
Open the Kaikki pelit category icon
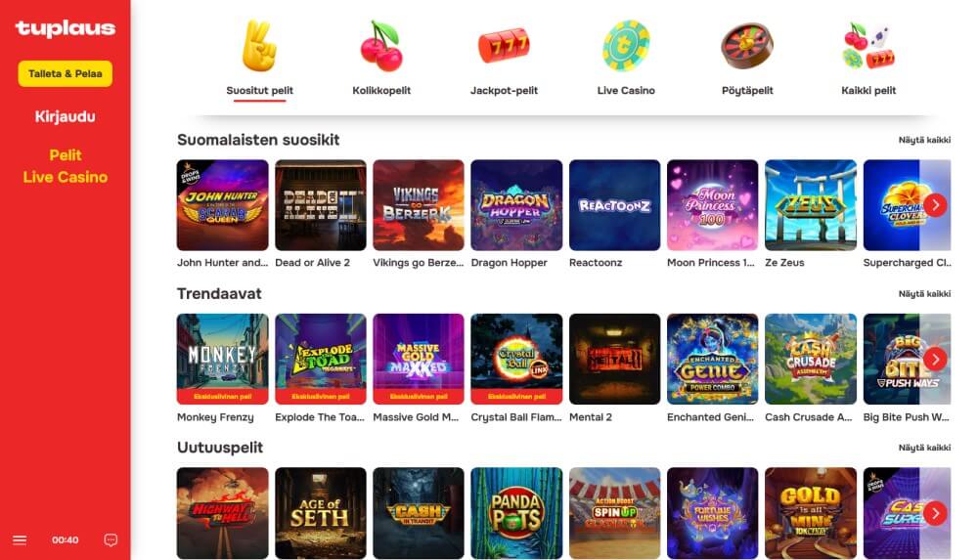(x=868, y=46)
